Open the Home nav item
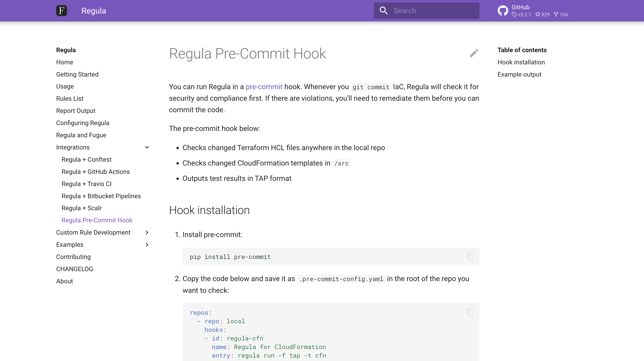Viewport: 644px width, 361px height. [65, 62]
